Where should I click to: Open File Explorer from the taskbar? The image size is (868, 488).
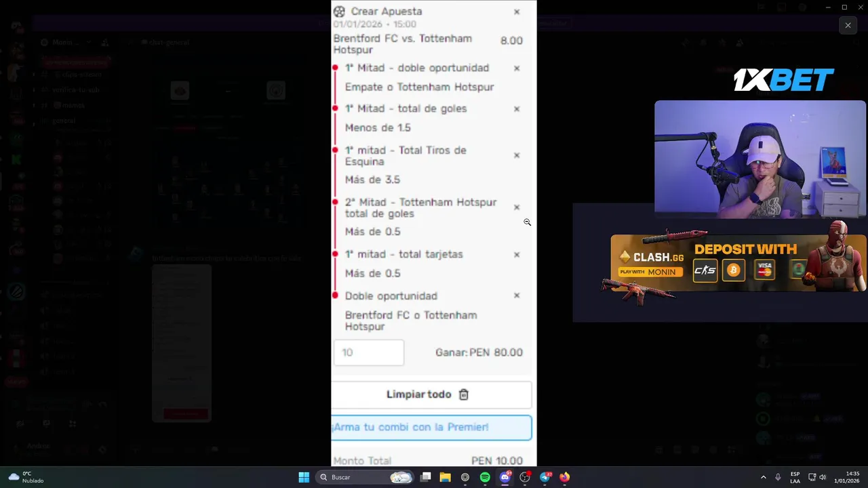[x=446, y=477]
